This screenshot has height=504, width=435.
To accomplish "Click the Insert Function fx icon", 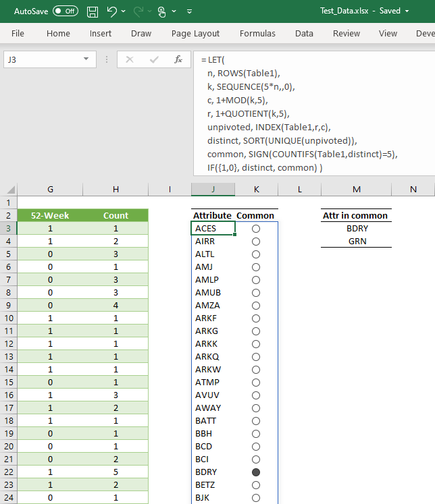I will click(x=178, y=59).
